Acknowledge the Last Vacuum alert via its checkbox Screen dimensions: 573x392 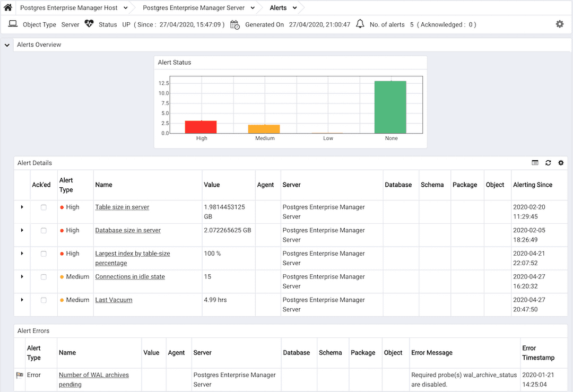tap(44, 300)
